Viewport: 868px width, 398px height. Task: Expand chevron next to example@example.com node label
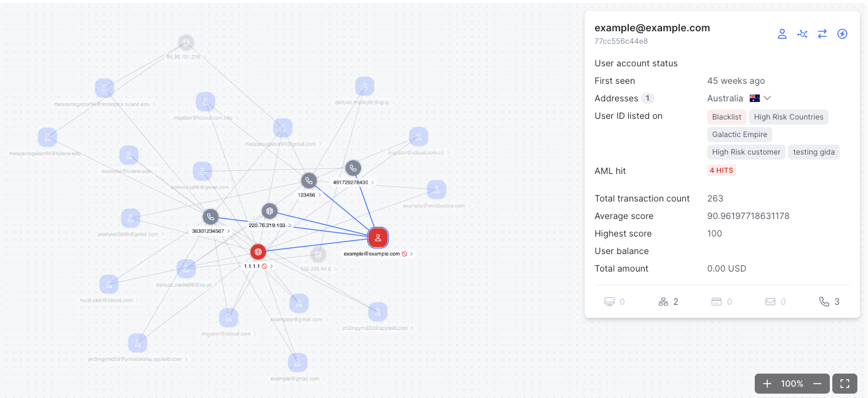point(411,254)
